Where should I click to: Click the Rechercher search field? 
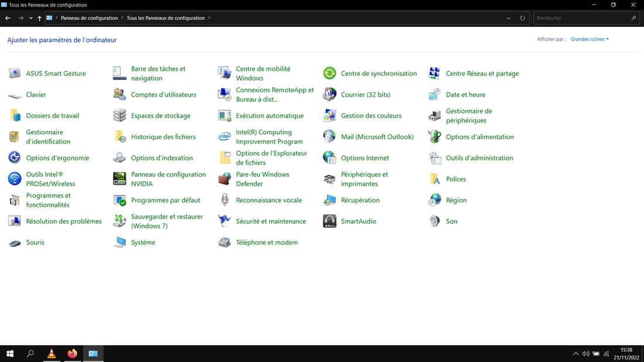coord(587,18)
